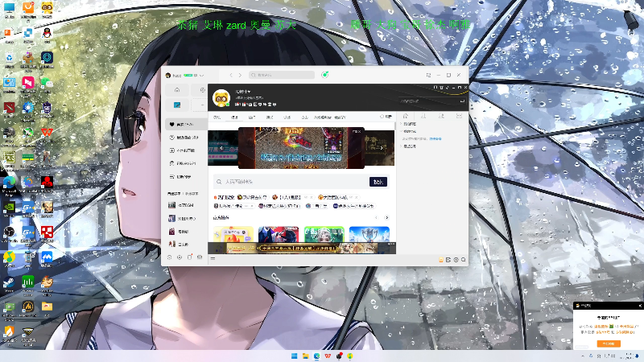Advance the banner carousel with the right arrow
Image resolution: width=644 pixels, height=362 pixels.
(382, 148)
